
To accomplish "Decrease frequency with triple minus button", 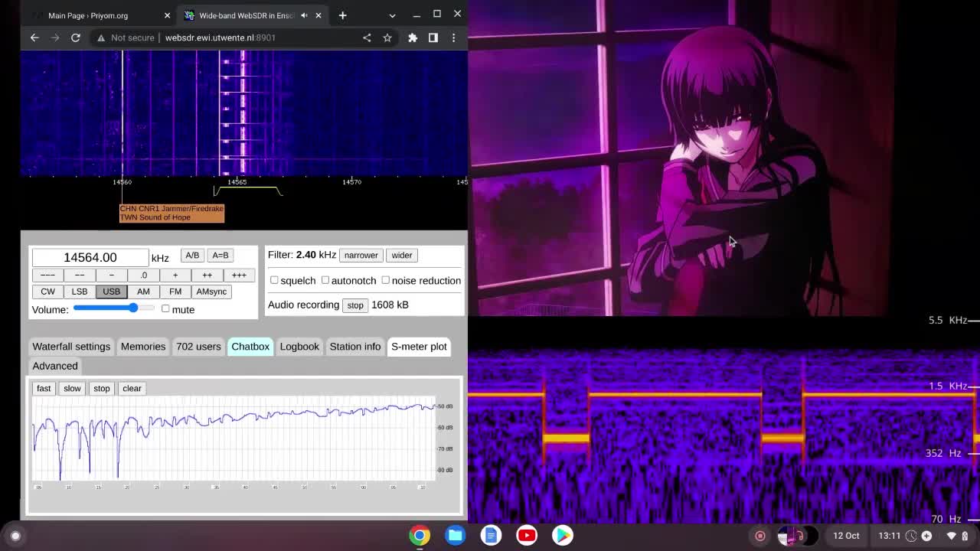I will tap(47, 275).
